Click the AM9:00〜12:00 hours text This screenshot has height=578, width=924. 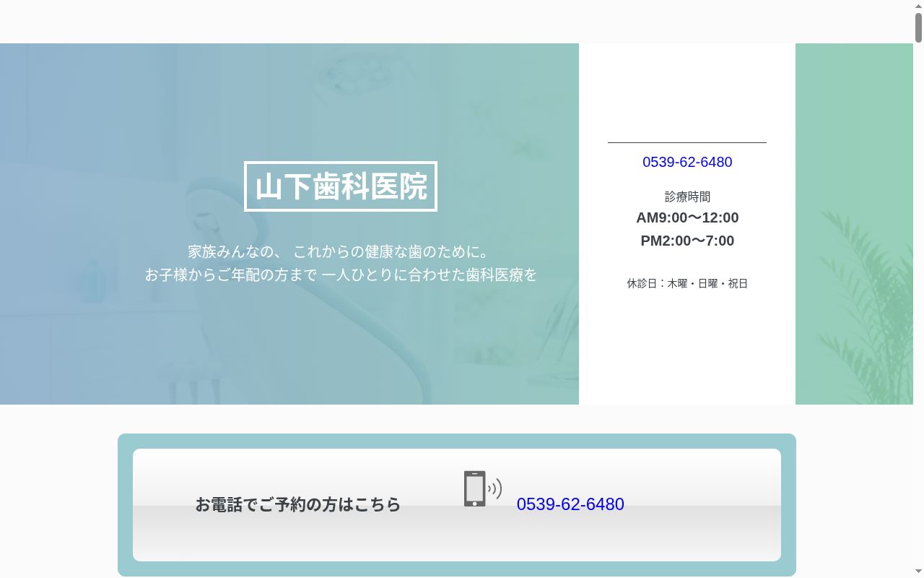click(687, 217)
